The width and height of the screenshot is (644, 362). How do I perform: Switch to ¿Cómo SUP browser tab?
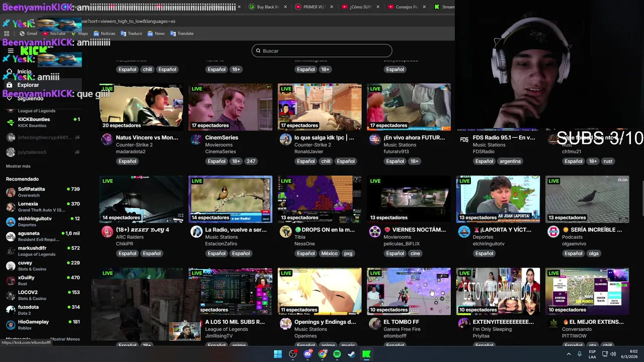coord(361,7)
